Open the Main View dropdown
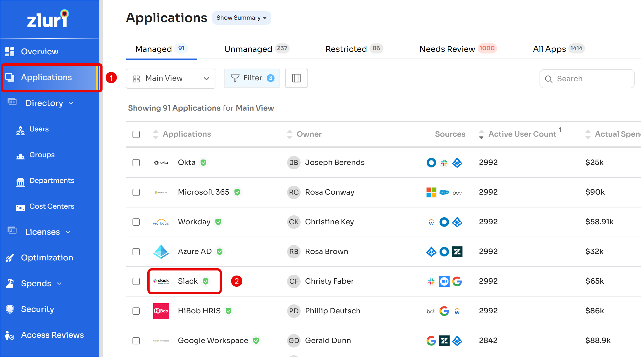This screenshot has height=357, width=644. pos(170,78)
